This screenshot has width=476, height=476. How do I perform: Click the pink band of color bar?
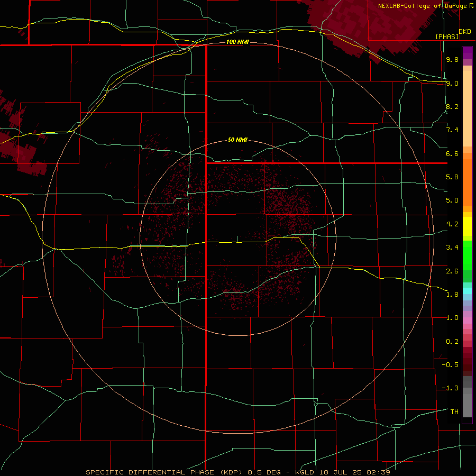click(467, 321)
